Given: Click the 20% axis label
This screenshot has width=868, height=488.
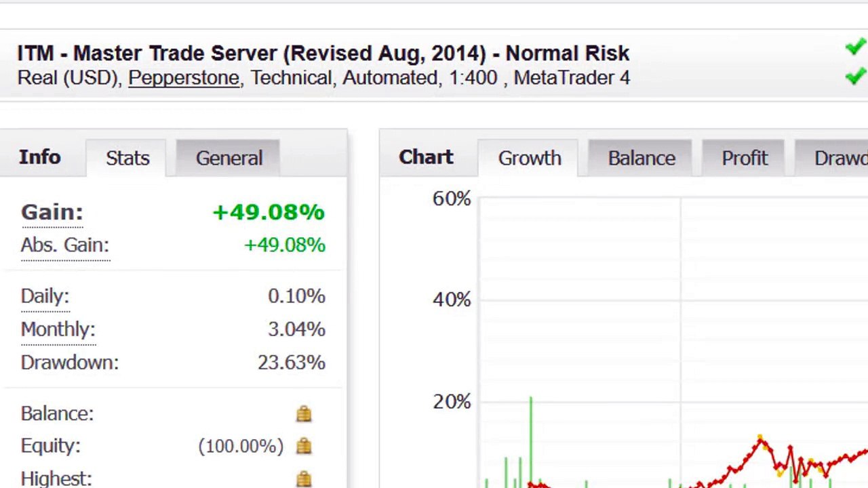Looking at the screenshot, I should pyautogui.click(x=452, y=402).
